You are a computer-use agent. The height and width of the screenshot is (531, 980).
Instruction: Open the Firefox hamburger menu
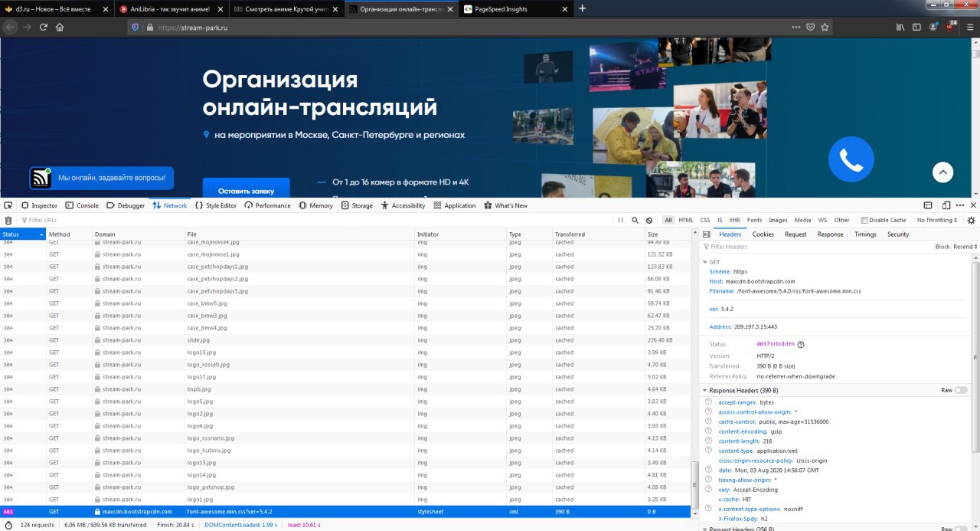click(x=970, y=27)
